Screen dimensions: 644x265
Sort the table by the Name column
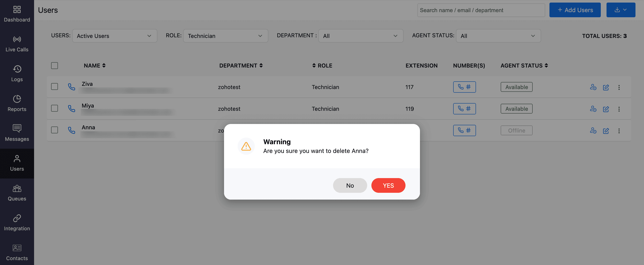95,65
